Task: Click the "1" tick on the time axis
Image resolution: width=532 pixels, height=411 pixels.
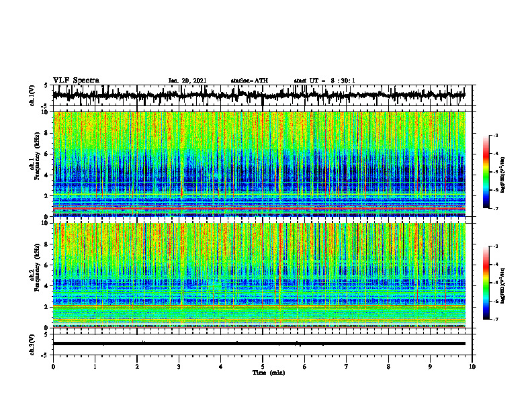Action: click(95, 367)
